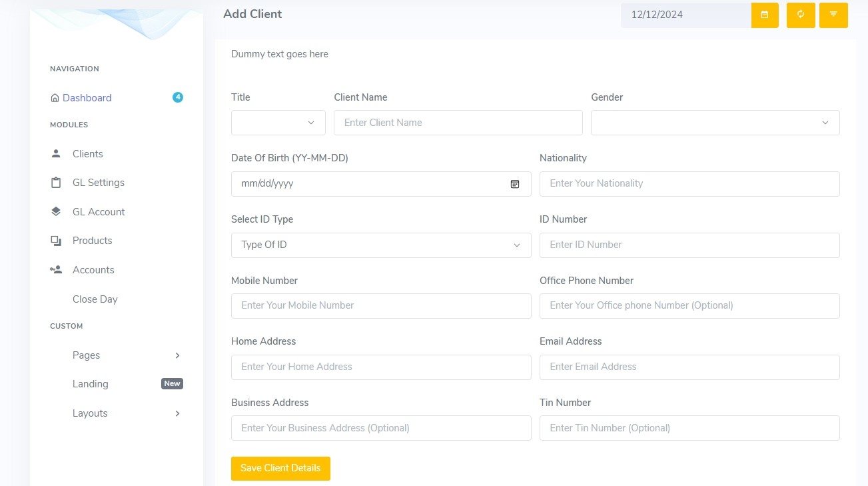The image size is (868, 486).
Task: Open the Landing menu item
Action: (91, 384)
